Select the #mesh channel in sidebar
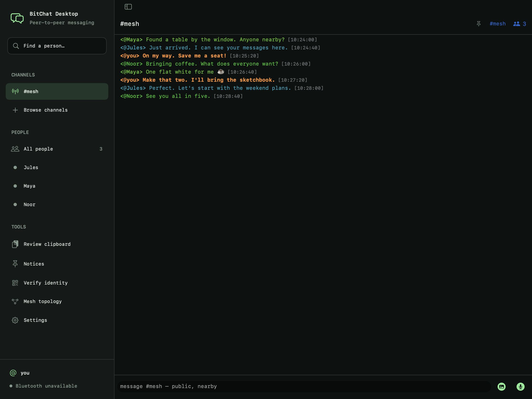 coord(57,91)
